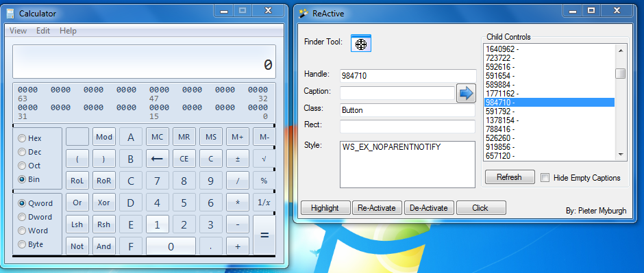Click the backspace arrow calculator key
644x273 pixels.
point(158,159)
